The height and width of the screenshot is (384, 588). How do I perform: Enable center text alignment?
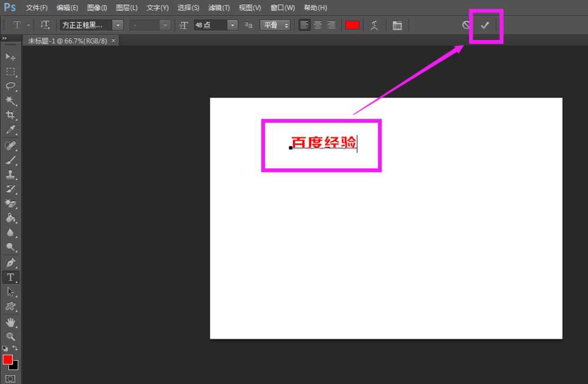(318, 25)
